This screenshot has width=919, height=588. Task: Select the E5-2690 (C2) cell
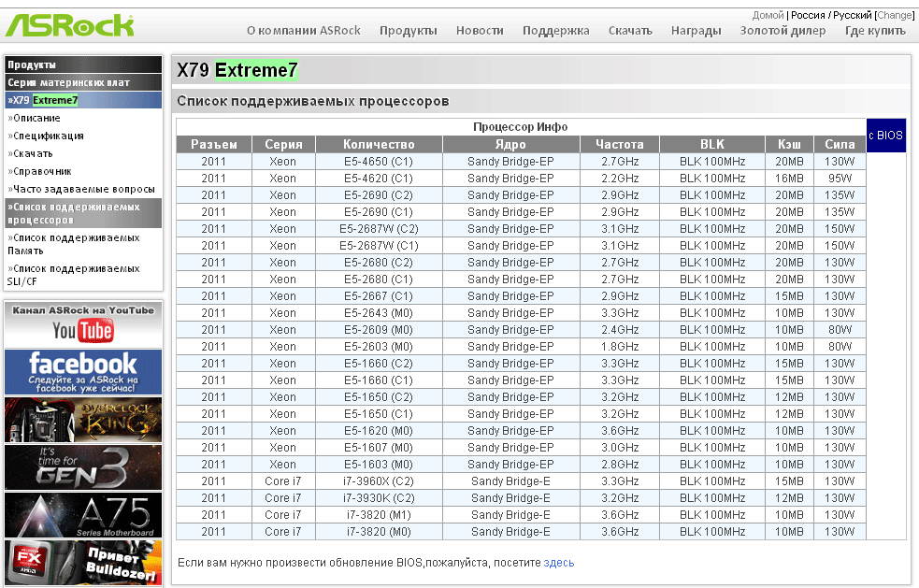tap(379, 195)
